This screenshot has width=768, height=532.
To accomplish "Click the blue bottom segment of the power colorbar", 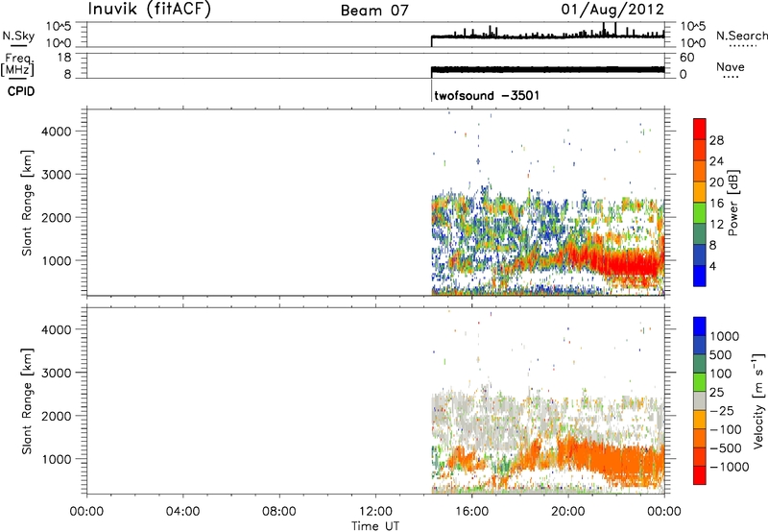I will (x=700, y=276).
